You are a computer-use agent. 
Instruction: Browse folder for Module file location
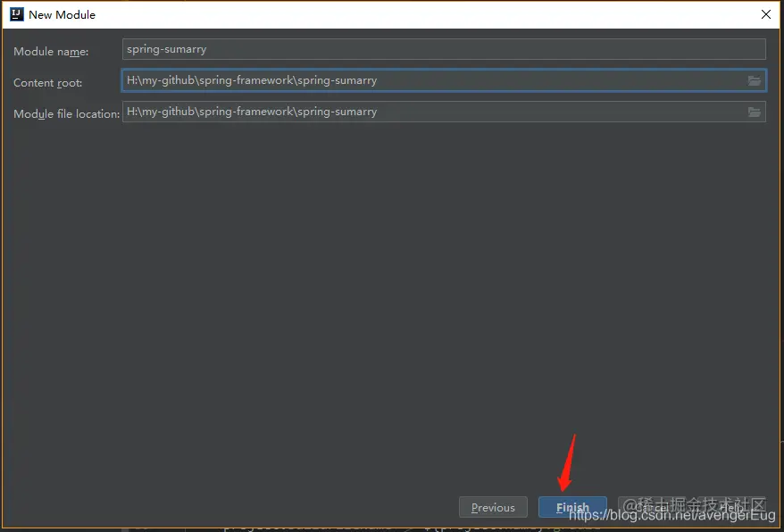(754, 112)
